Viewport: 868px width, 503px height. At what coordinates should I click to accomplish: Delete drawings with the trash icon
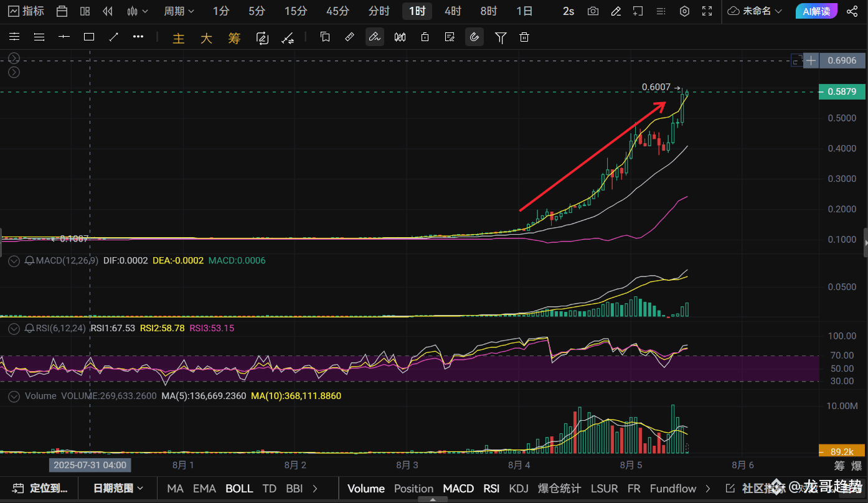[524, 37]
